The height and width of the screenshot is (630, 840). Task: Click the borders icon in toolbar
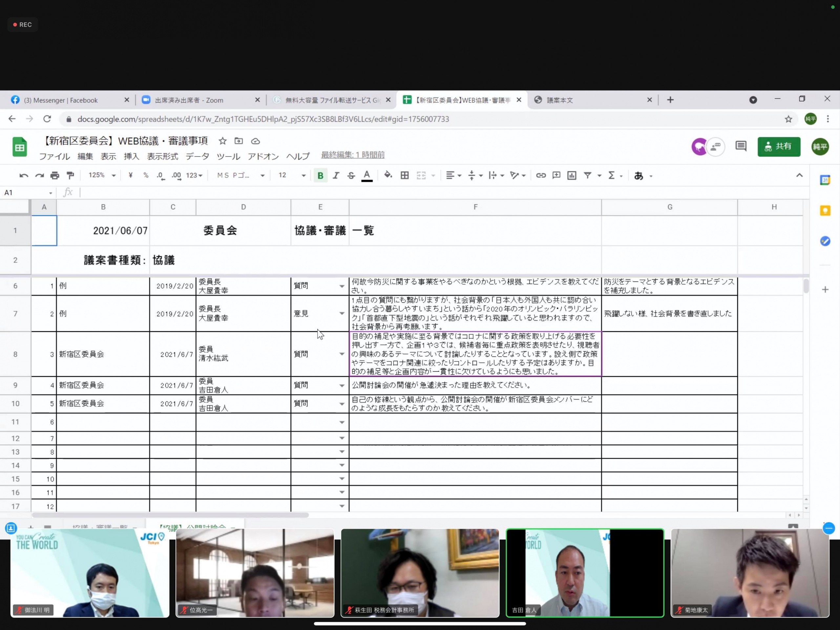(405, 175)
